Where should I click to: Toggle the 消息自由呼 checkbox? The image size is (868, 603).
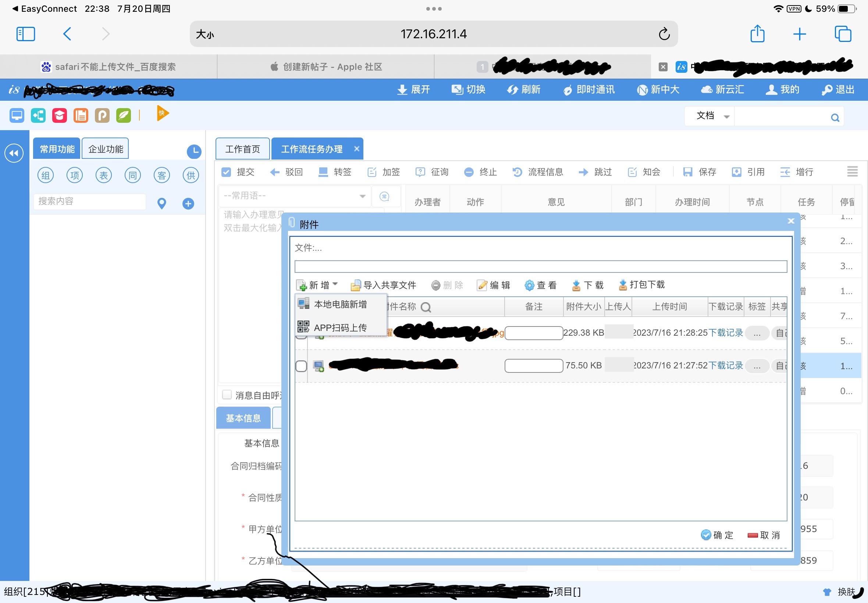point(227,395)
